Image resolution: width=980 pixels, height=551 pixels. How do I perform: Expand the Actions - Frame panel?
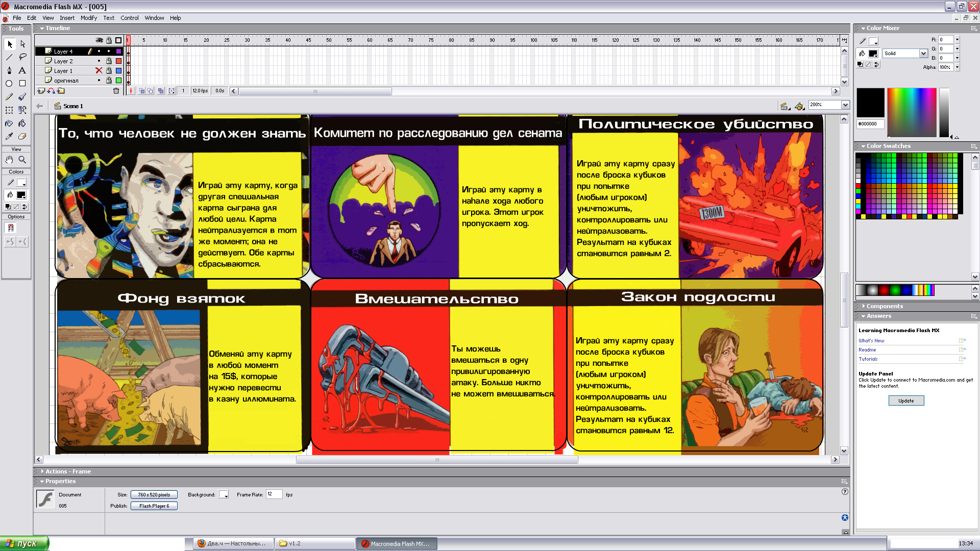pyautogui.click(x=42, y=472)
